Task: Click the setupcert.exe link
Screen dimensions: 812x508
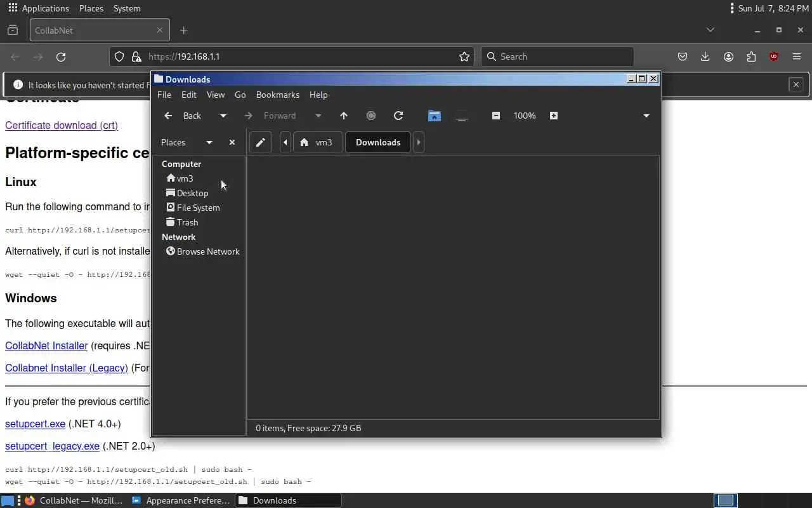Action: pos(35,424)
